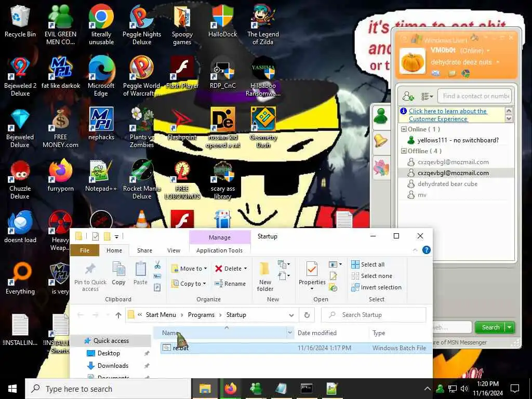The width and height of the screenshot is (532, 399).
Task: Click the green buddy tab beside Messenger
Action: tap(381, 116)
